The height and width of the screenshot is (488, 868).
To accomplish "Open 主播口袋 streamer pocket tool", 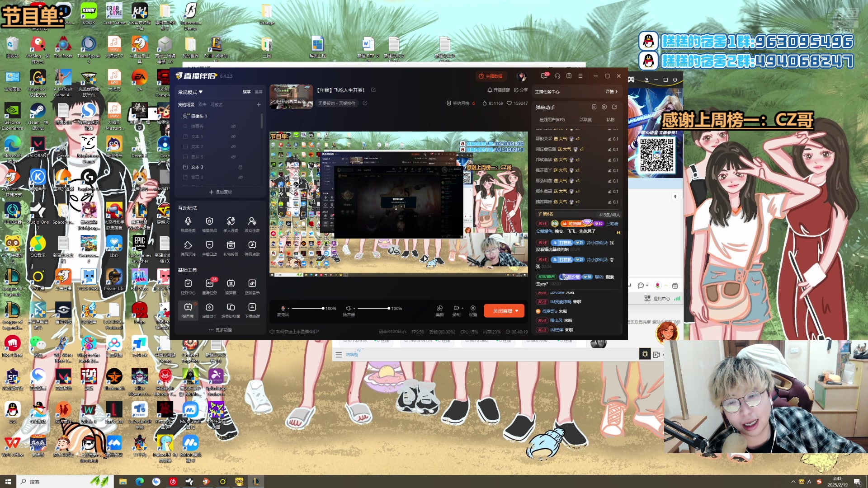I will pyautogui.click(x=209, y=248).
